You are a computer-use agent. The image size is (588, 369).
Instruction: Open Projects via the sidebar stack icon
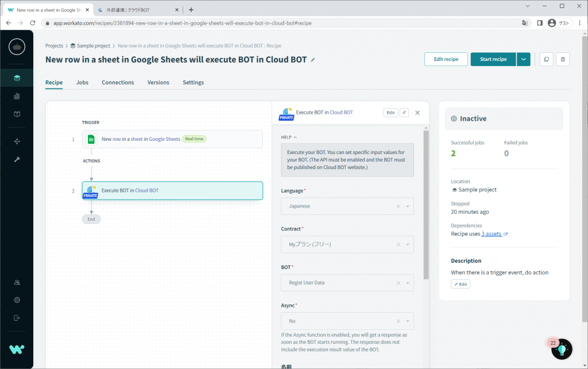click(x=17, y=78)
